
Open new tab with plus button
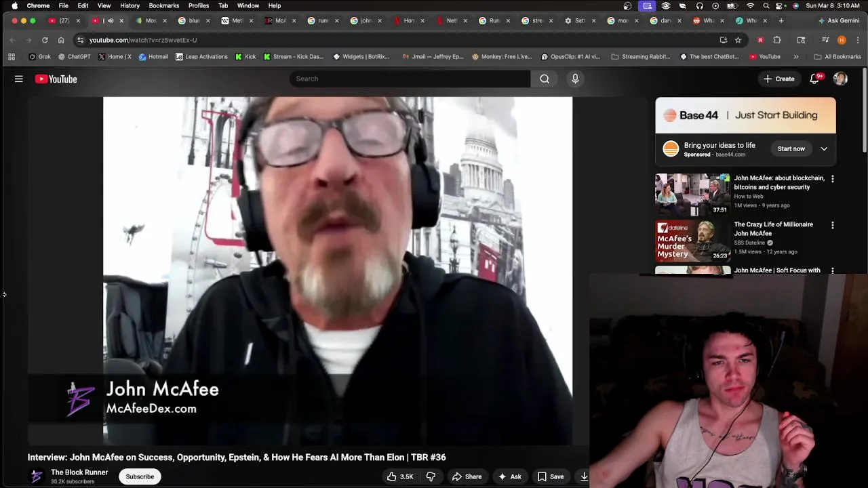[781, 20]
